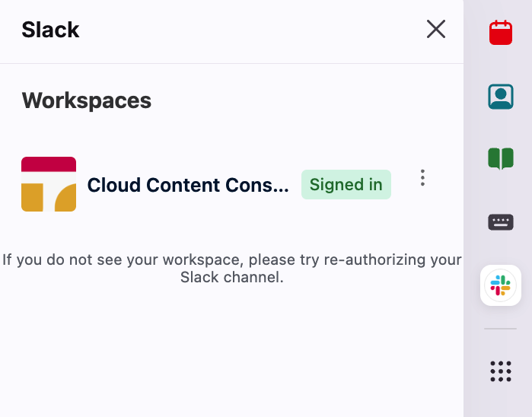Open the green book sidebar icon
532x417 pixels.
(x=500, y=158)
